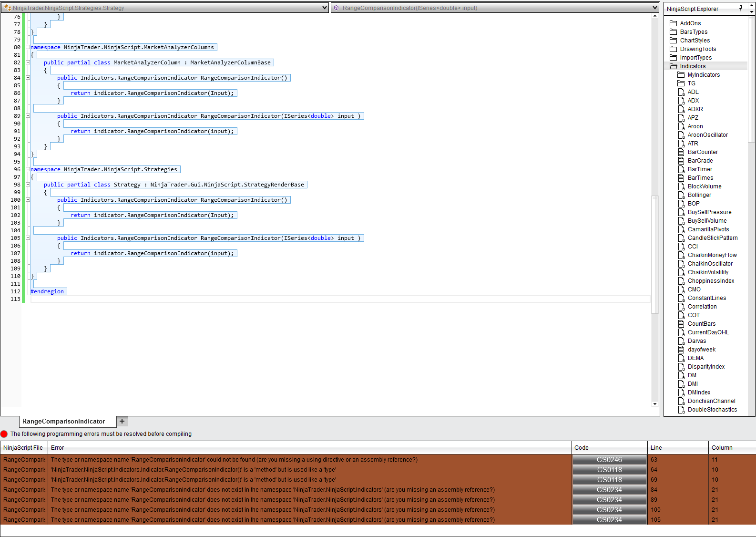The height and width of the screenshot is (537, 756).
Task: Click the ImportTypes folder icon
Action: 673,58
